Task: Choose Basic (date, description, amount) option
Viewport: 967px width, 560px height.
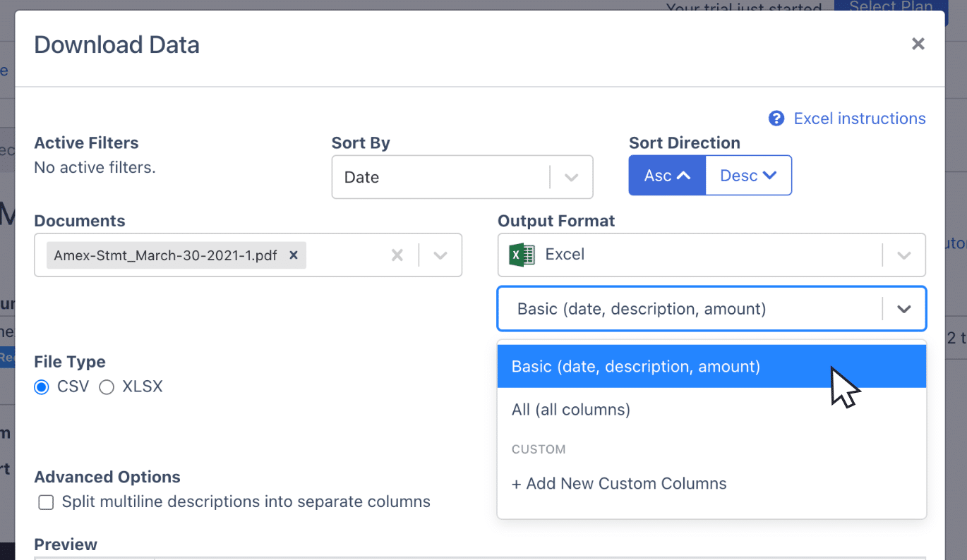Action: click(711, 367)
